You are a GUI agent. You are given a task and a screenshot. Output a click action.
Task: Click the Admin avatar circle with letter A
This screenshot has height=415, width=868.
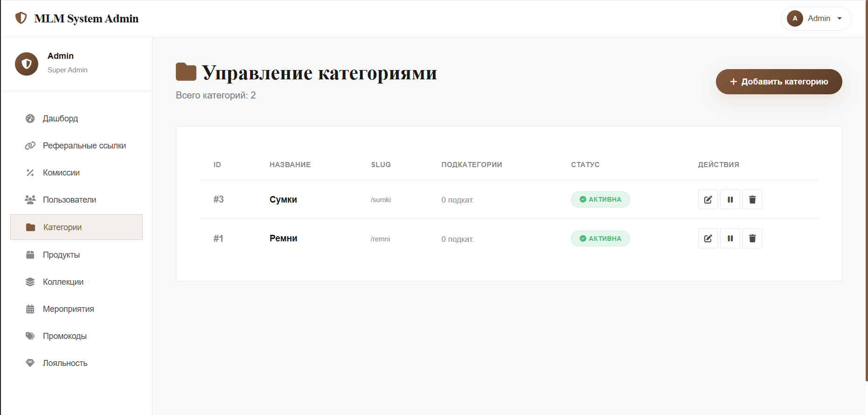(795, 19)
